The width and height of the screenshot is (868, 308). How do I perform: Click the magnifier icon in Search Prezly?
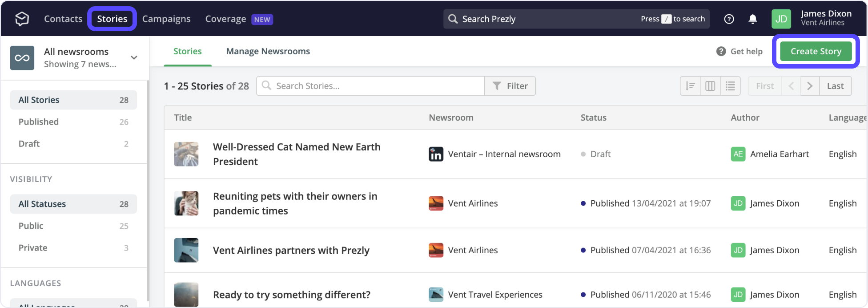[x=453, y=19]
